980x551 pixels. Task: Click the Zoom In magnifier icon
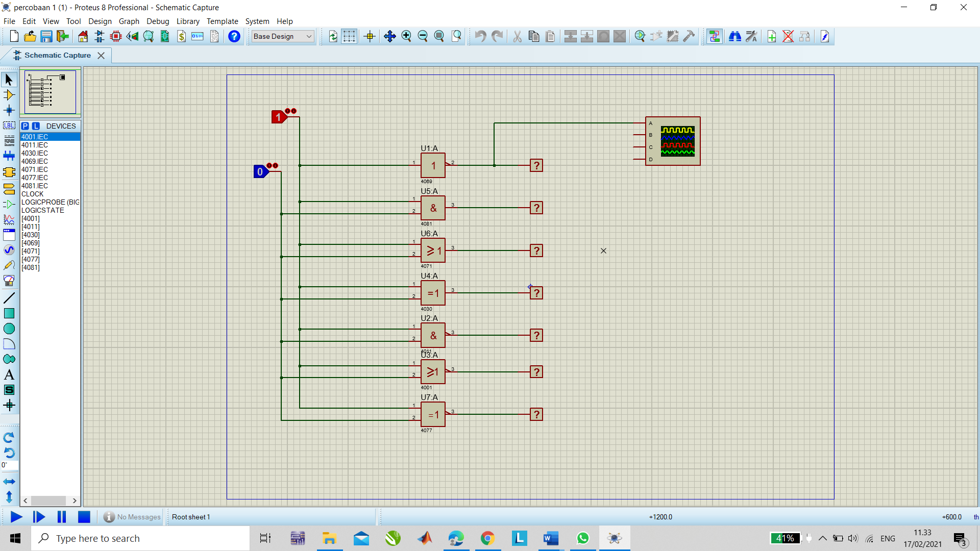point(406,36)
